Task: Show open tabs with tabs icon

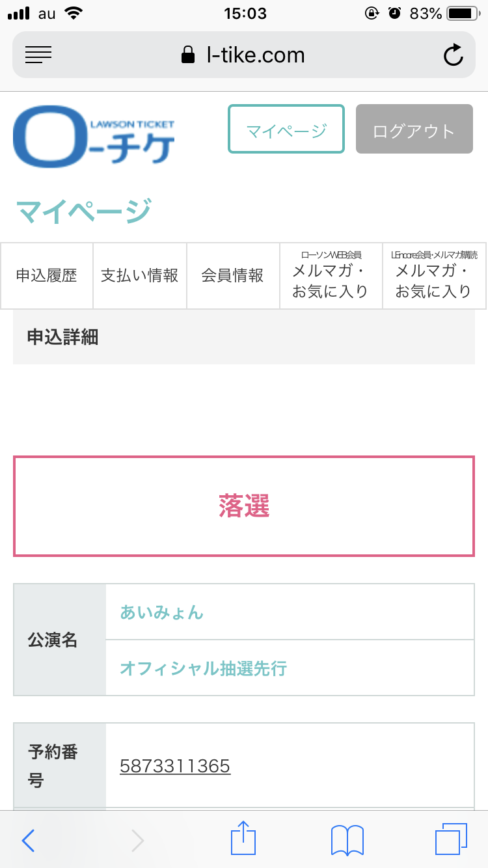Action: coord(450,839)
